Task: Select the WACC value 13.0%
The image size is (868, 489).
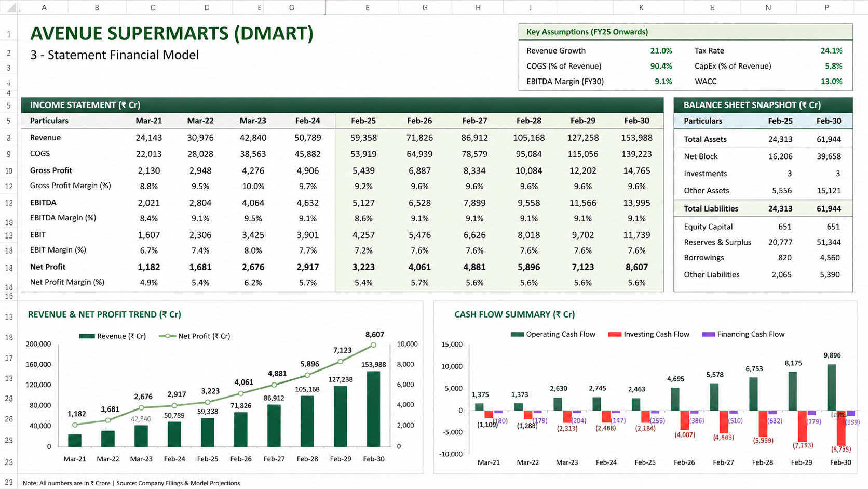Action: (x=831, y=81)
